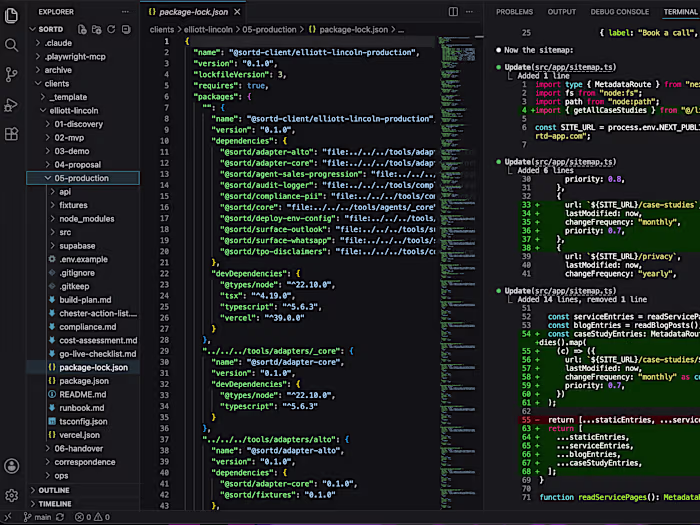This screenshot has width=700, height=525.
Task: Select the TERMINAL panel tab
Action: [680, 12]
